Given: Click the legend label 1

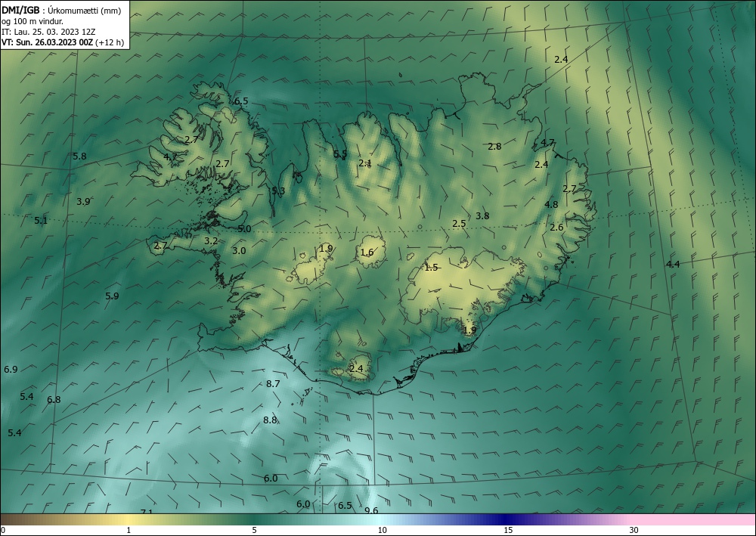Looking at the screenshot, I should pos(129,531).
